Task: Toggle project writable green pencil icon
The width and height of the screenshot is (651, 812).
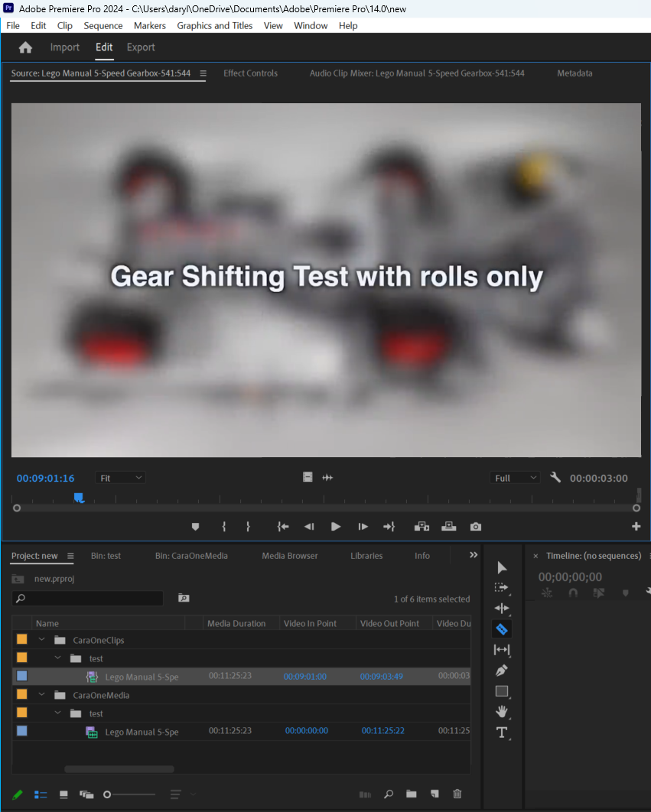Action: pos(17,794)
